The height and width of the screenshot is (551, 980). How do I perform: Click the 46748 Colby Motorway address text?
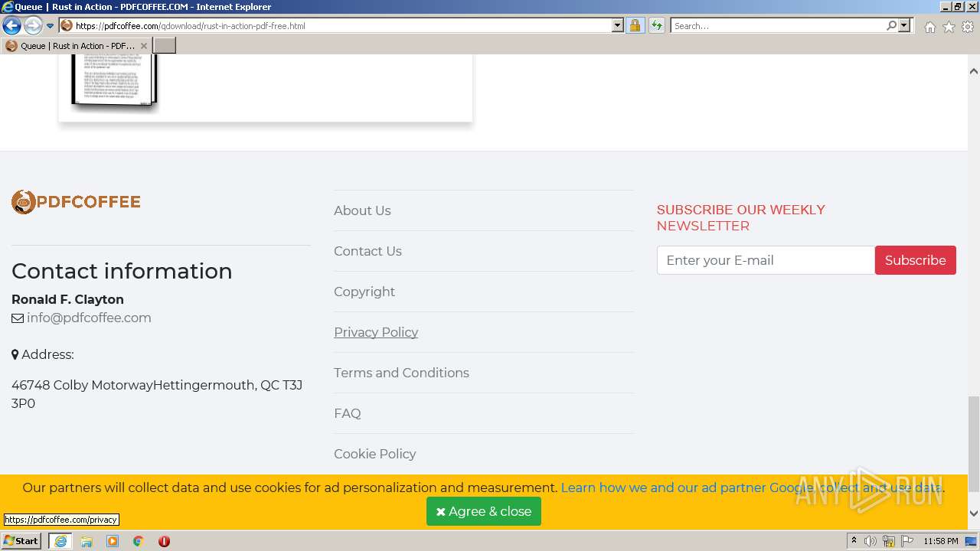point(157,394)
